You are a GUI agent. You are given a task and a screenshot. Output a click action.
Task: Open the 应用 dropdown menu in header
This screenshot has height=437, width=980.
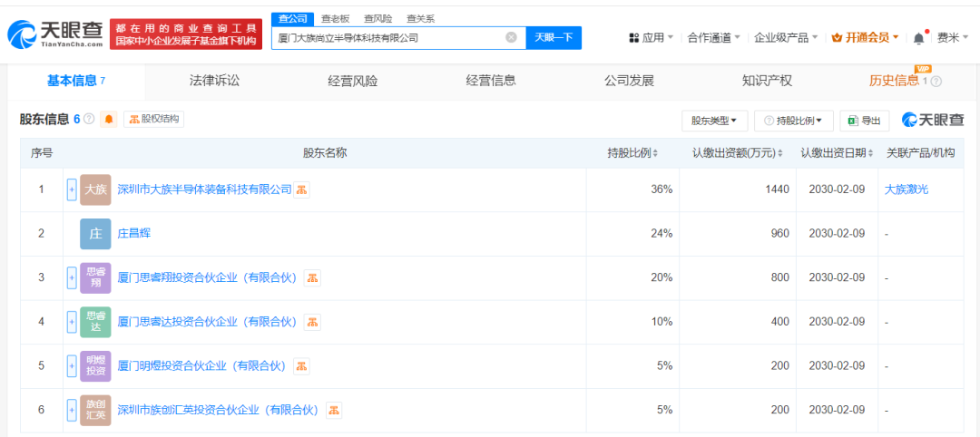point(651,38)
